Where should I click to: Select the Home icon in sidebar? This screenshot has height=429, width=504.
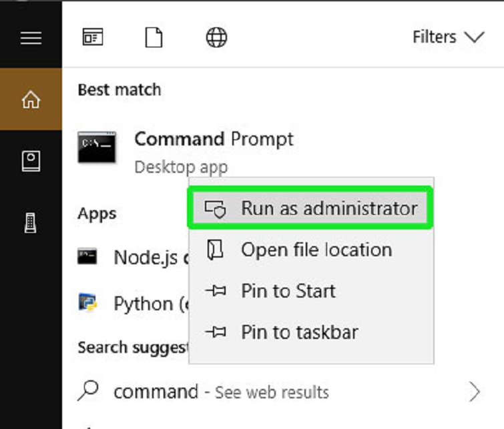click(x=31, y=100)
